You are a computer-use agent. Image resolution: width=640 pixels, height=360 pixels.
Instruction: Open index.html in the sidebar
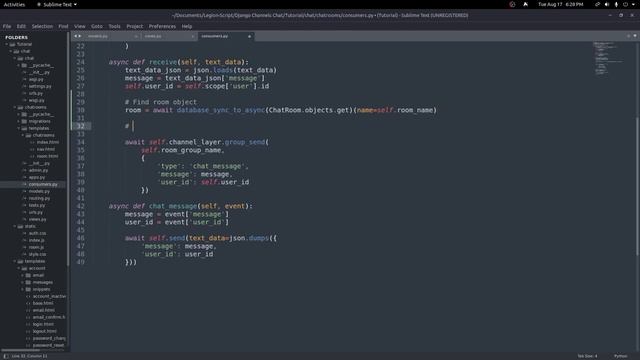click(x=48, y=142)
